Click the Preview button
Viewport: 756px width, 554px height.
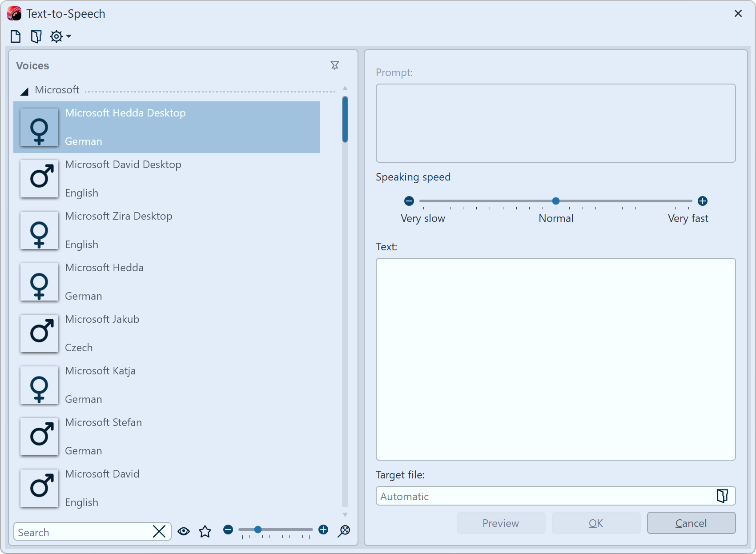tap(501, 523)
